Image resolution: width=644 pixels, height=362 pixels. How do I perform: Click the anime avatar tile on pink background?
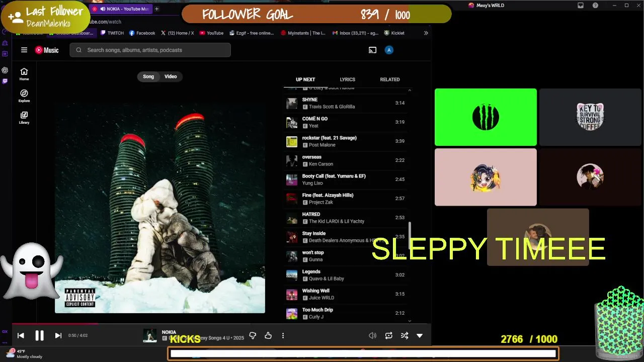pyautogui.click(x=486, y=177)
